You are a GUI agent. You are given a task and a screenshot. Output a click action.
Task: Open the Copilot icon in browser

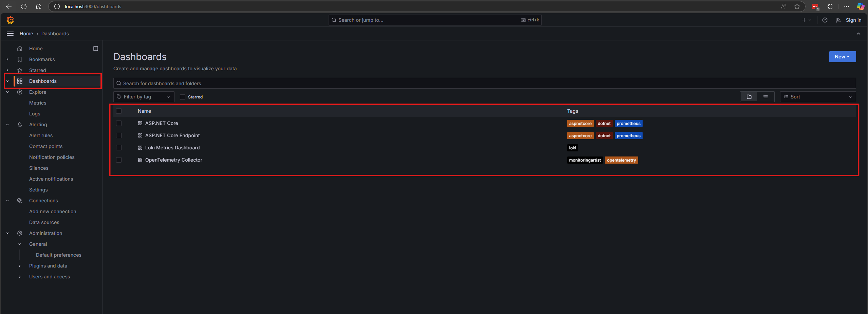pos(861,6)
